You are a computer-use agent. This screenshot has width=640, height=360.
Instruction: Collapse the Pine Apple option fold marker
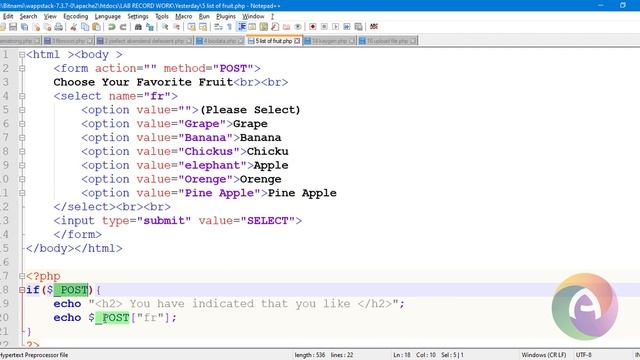click(22, 193)
